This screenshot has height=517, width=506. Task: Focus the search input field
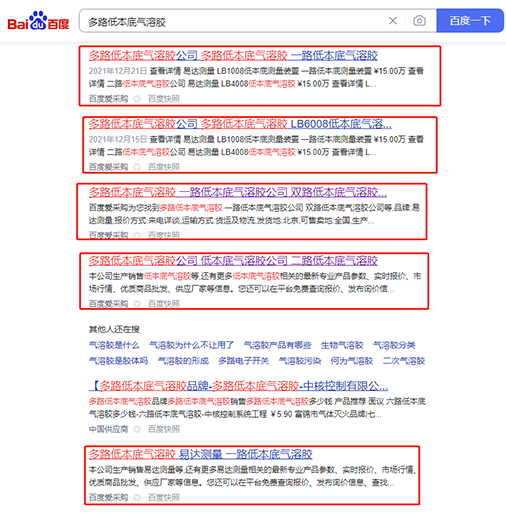click(233, 22)
